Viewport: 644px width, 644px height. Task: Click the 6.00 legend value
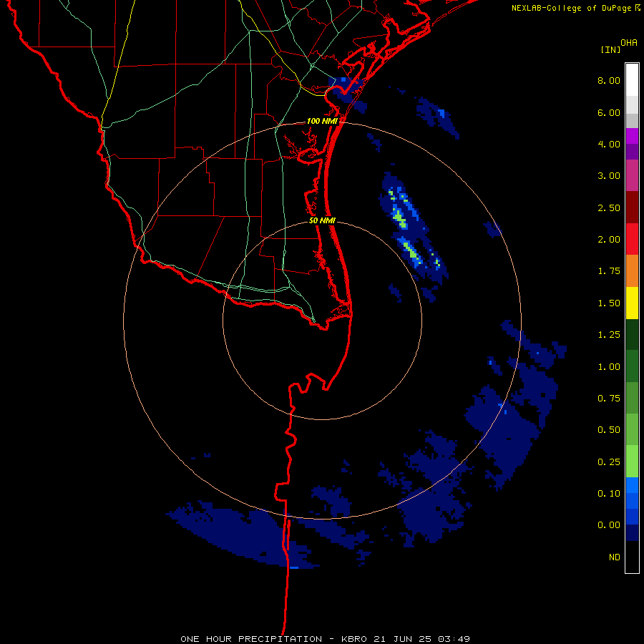[x=609, y=112]
